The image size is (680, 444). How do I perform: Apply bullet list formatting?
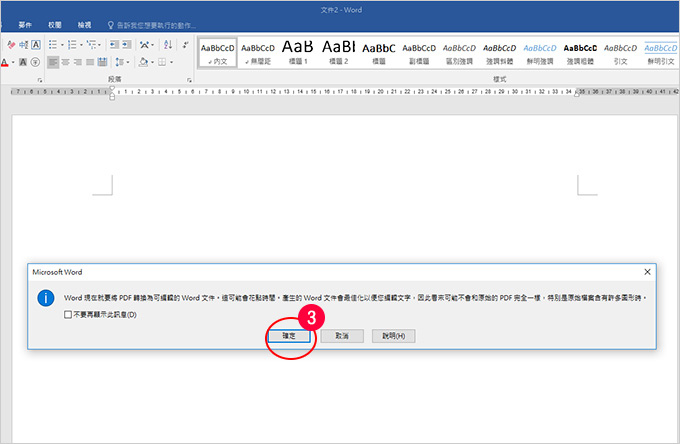click(52, 45)
